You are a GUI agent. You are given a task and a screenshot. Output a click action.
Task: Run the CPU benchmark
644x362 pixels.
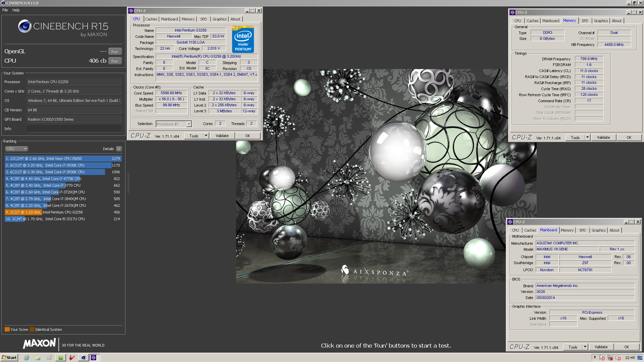coord(115,61)
